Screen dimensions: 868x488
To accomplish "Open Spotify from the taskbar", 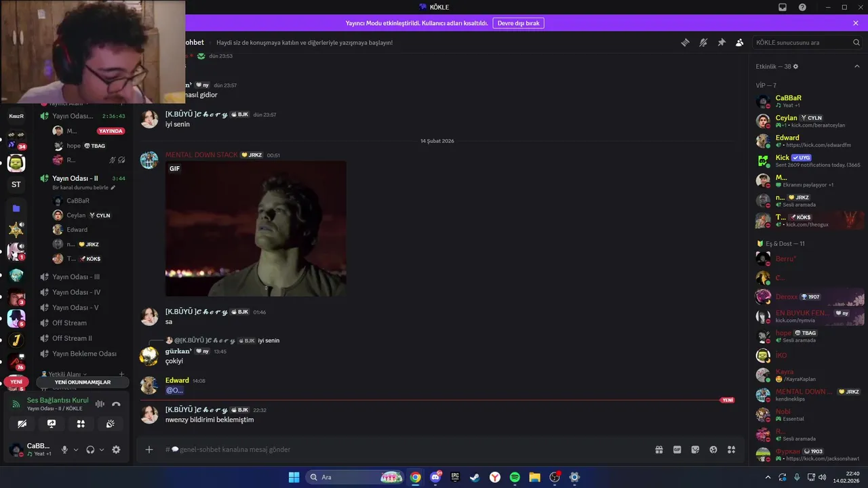I will point(515,477).
